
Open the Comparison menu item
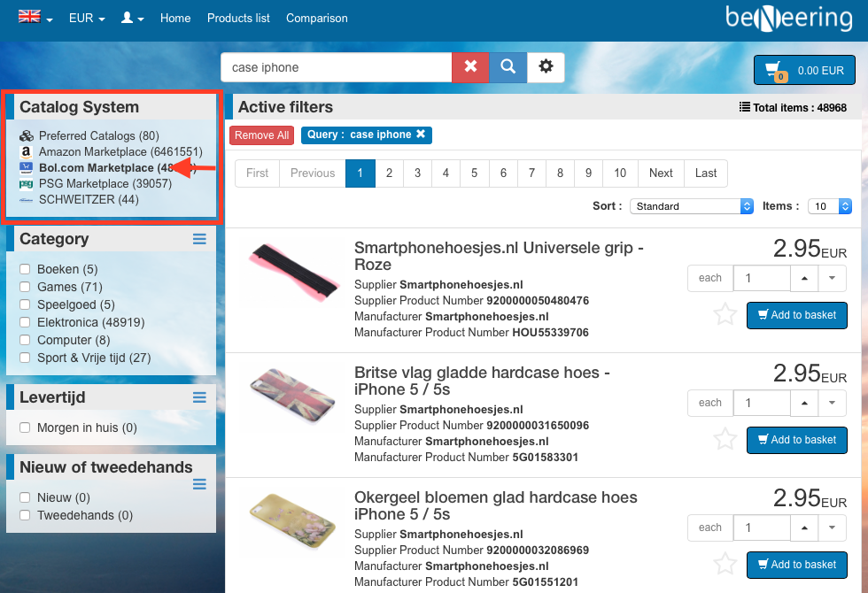[x=317, y=19]
